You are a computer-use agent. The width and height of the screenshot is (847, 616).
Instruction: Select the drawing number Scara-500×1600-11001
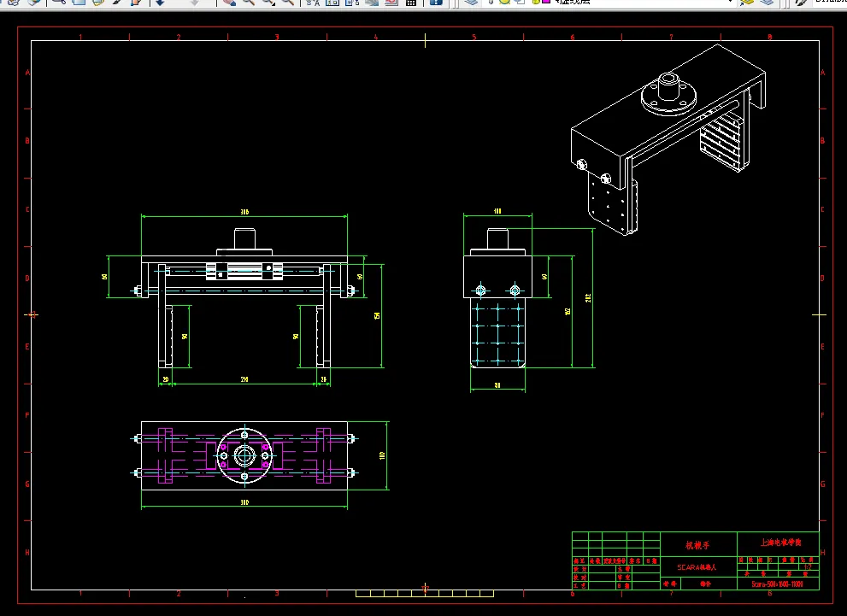tap(777, 584)
